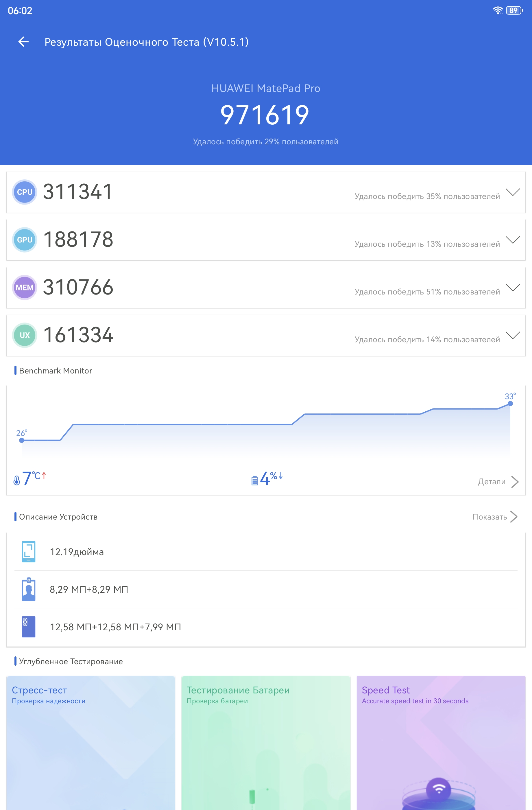Tap the UX score icon
The image size is (532, 810).
click(25, 335)
